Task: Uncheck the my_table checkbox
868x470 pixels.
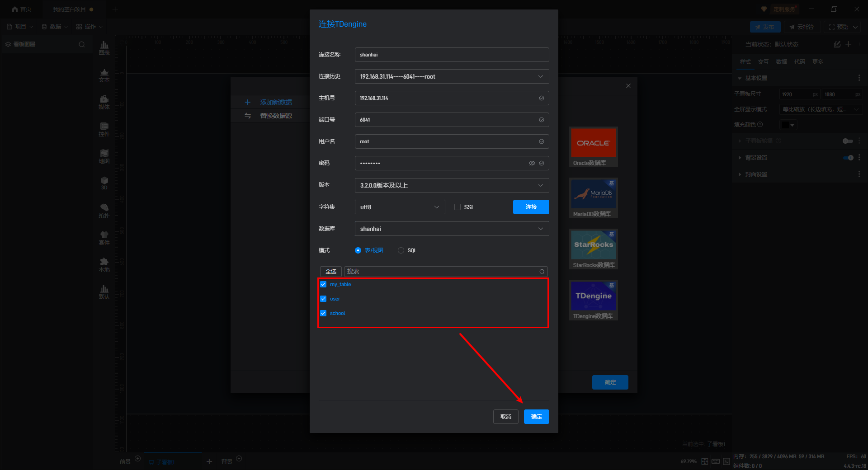Action: pyautogui.click(x=323, y=284)
